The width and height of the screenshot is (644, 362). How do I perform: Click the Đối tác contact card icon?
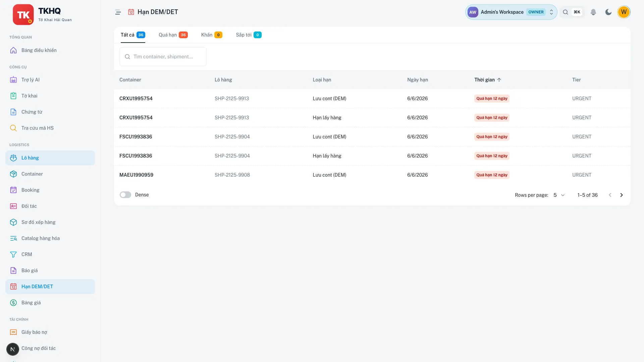pyautogui.click(x=13, y=206)
